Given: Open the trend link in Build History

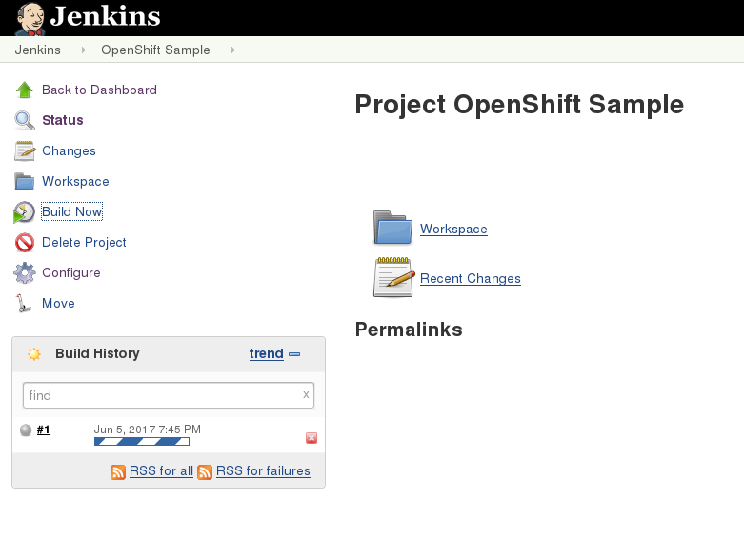Looking at the screenshot, I should (267, 353).
